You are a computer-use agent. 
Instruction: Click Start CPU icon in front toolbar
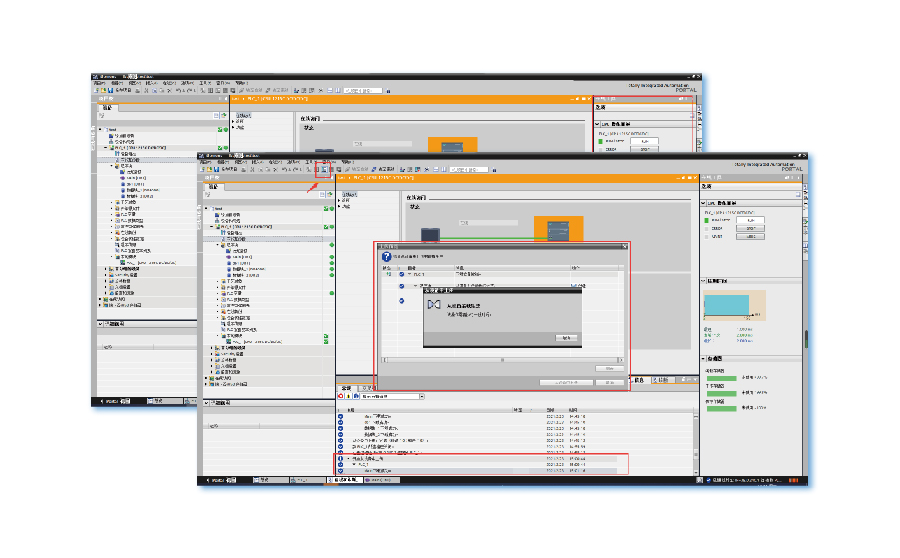410,170
